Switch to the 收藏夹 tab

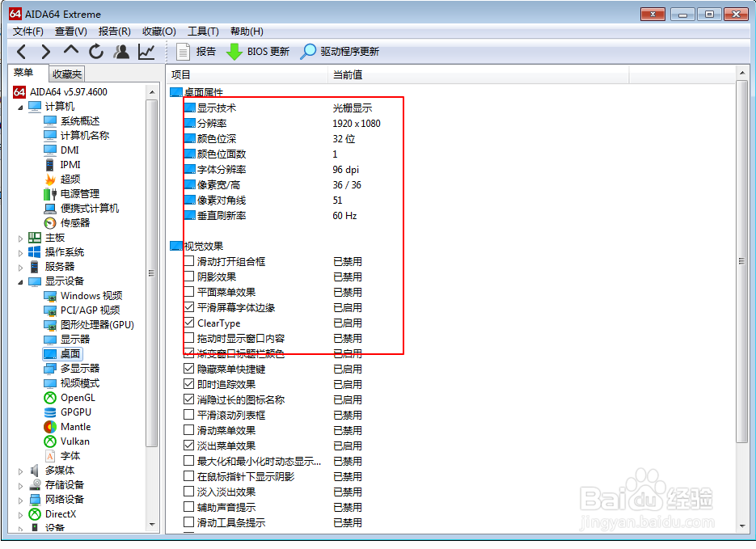[67, 74]
